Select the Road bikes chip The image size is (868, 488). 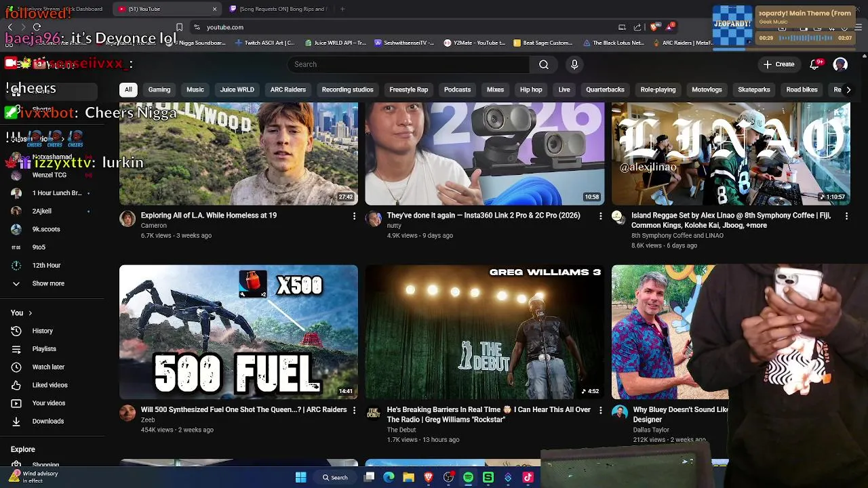click(x=802, y=89)
